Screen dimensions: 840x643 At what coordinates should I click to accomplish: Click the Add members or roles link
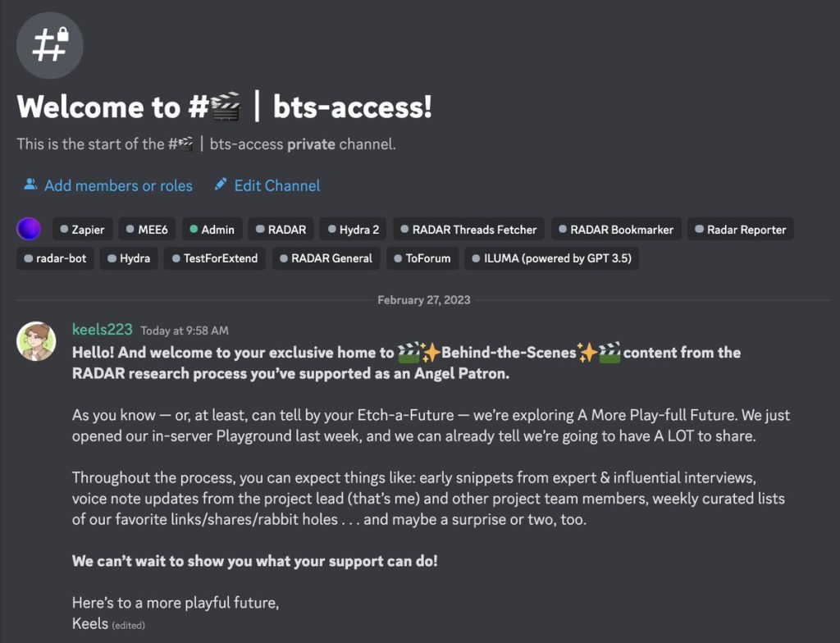(118, 185)
